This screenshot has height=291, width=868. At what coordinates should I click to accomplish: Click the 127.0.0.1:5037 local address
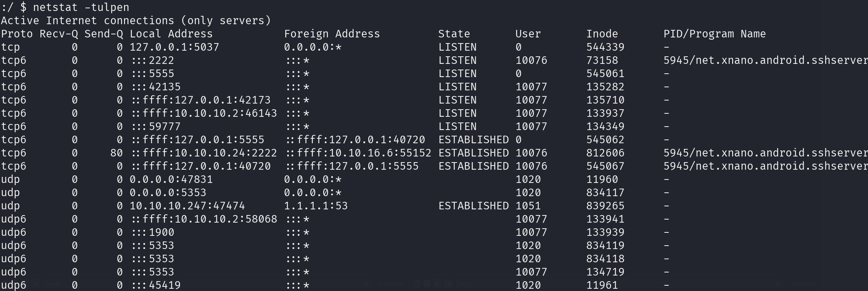click(x=174, y=47)
